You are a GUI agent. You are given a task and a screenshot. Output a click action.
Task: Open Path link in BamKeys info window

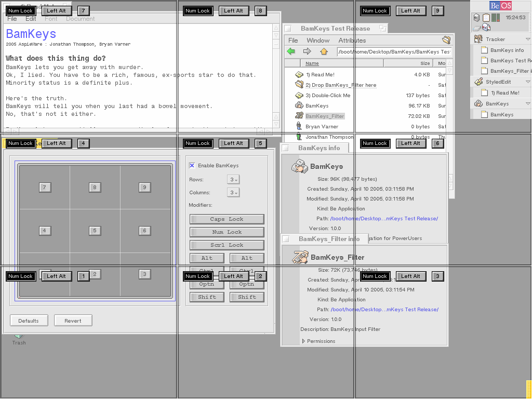tap(384, 219)
